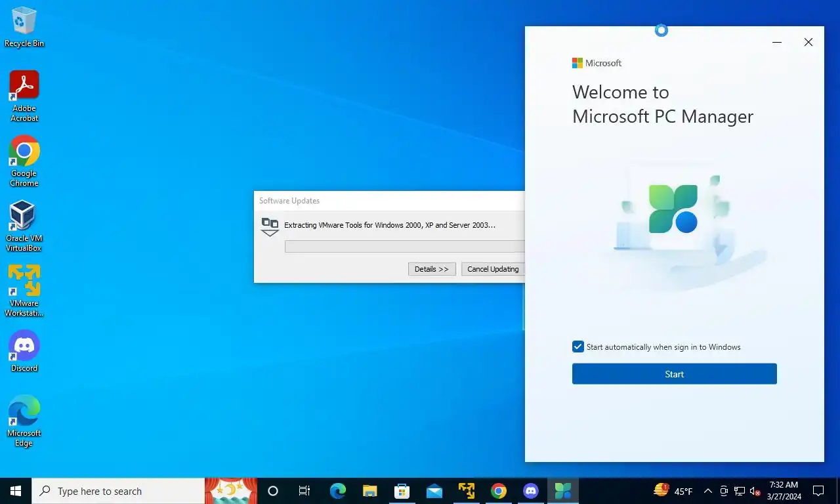840x504 pixels.
Task: Uncheck Start automatically when sign in to Windows
Action: (577, 346)
